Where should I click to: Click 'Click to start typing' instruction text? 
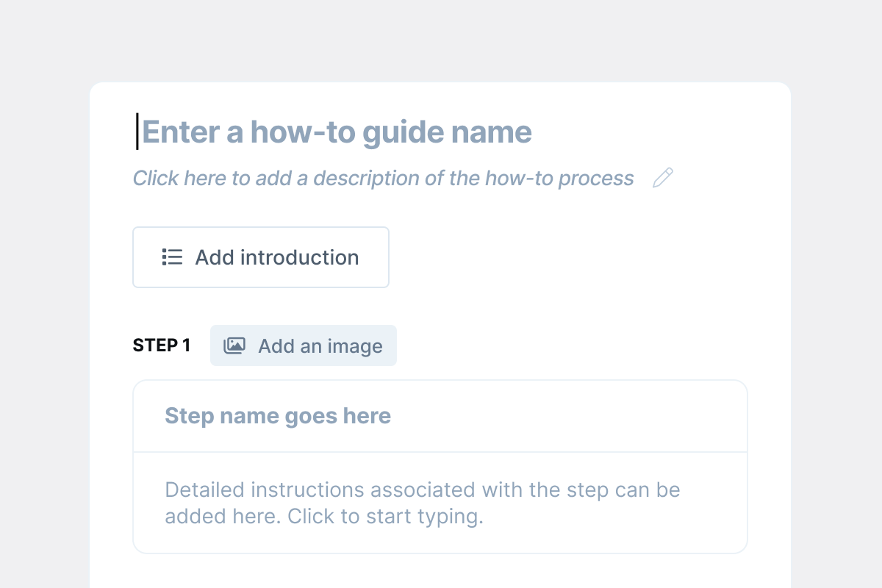point(385,517)
